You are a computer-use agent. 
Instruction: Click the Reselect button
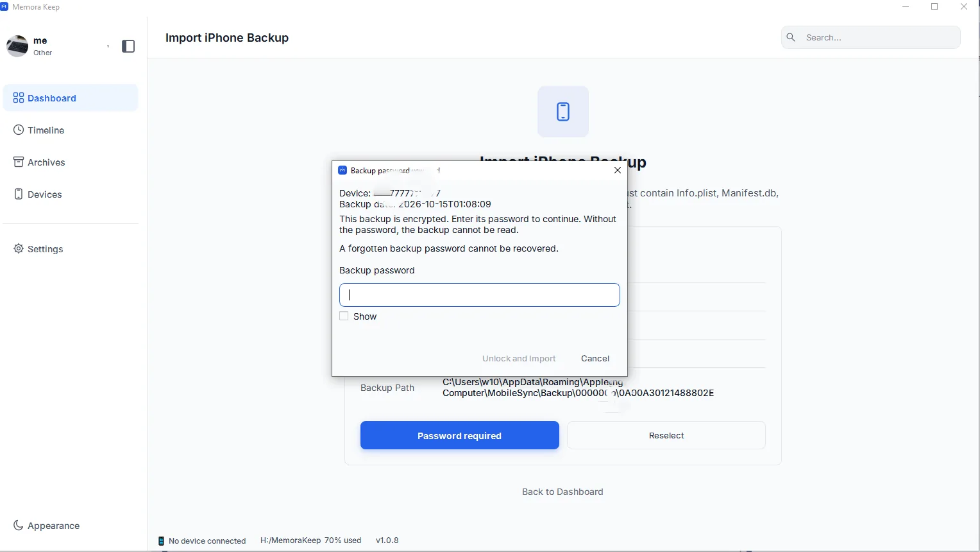click(x=666, y=436)
